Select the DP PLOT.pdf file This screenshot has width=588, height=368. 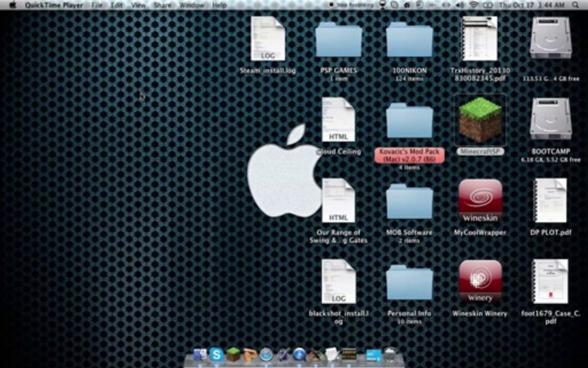pyautogui.click(x=551, y=200)
